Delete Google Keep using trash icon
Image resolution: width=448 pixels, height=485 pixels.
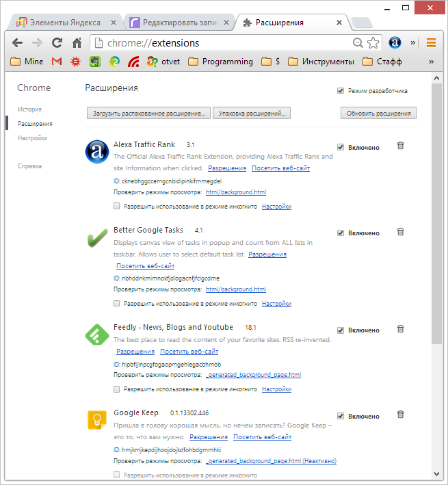pyautogui.click(x=400, y=415)
